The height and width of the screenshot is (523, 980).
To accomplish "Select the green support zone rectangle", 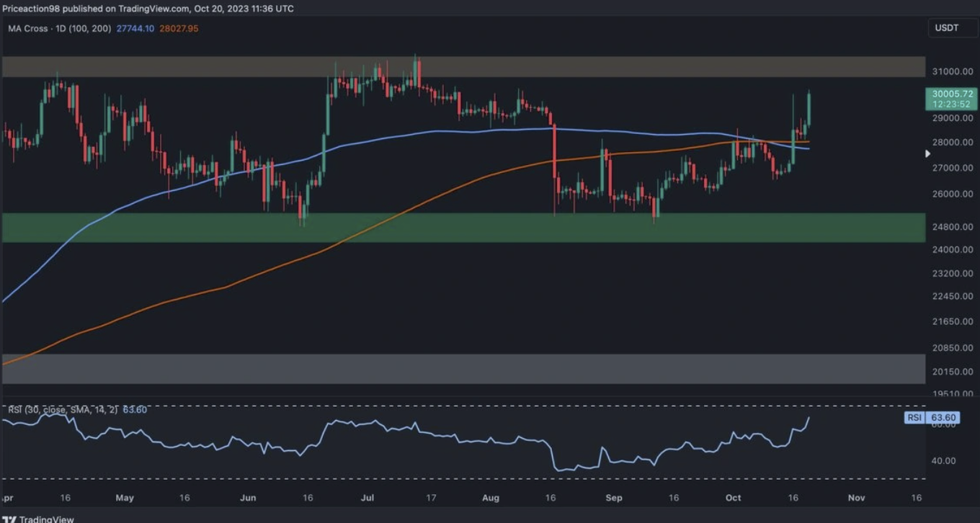I will 463,227.
